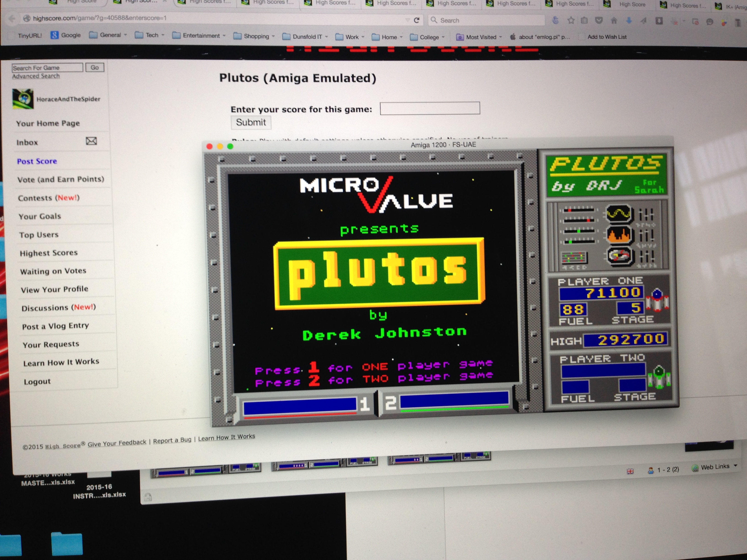
Task: Click the score entry input field
Action: tap(430, 108)
